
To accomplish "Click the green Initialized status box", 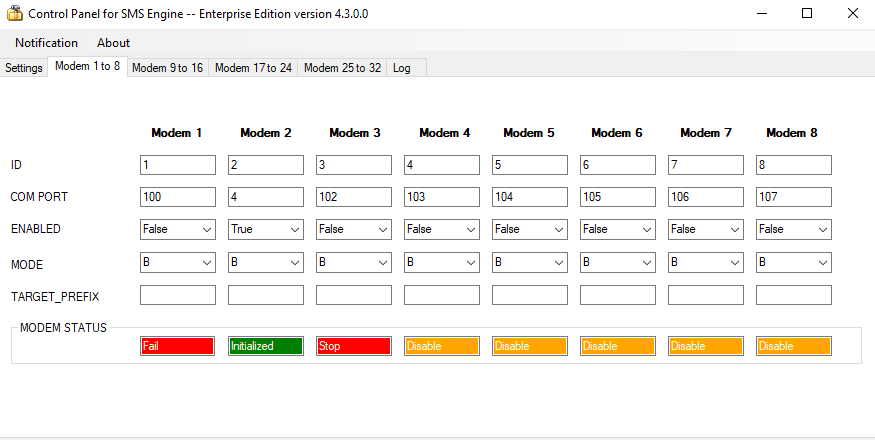I will tap(266, 346).
